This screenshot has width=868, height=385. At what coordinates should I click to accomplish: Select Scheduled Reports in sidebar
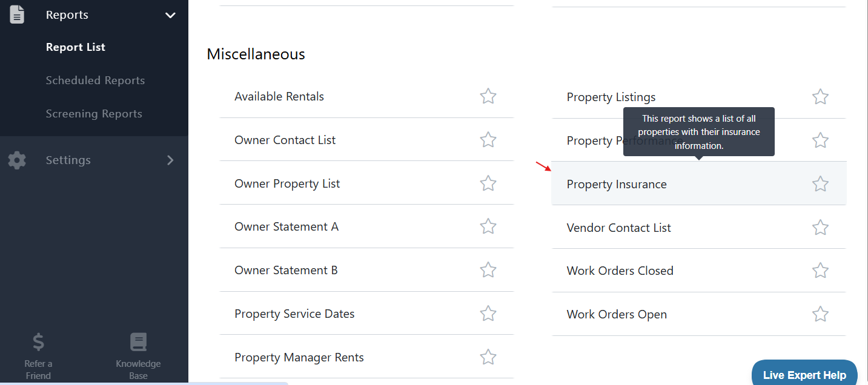click(95, 81)
